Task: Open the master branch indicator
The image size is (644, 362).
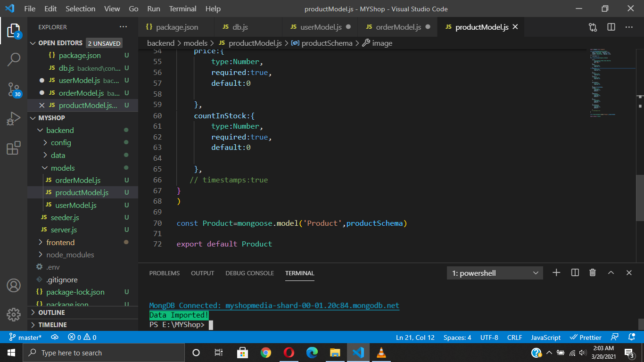Action: click(x=25, y=337)
